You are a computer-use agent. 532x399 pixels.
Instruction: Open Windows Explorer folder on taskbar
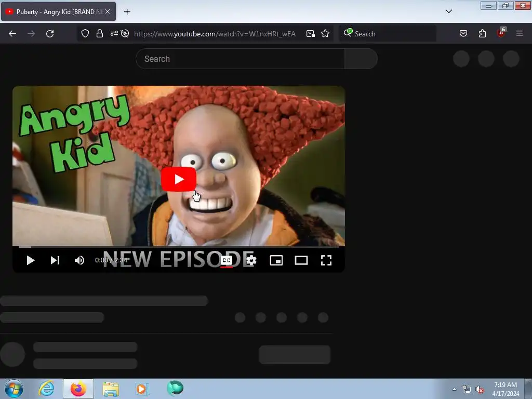[111, 389]
